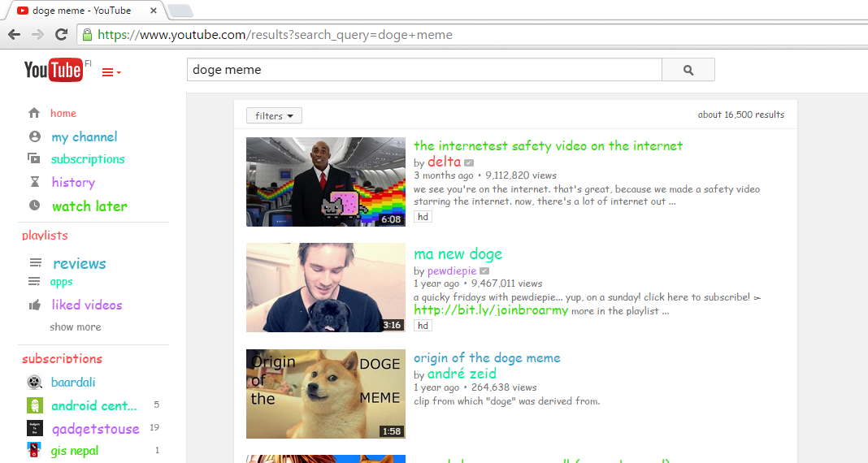
Task: Click the subscriptions icon in sidebar
Action: (x=34, y=158)
